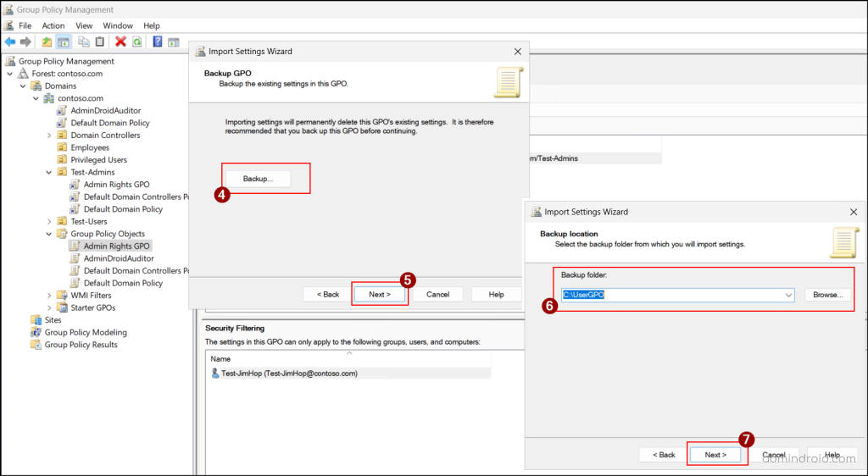Expand the Domain Controllers OU
This screenshot has height=476, width=868.
click(48, 136)
